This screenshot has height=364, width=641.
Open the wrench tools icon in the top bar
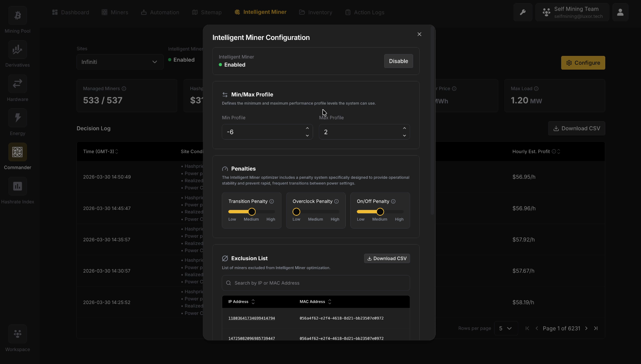(x=522, y=12)
